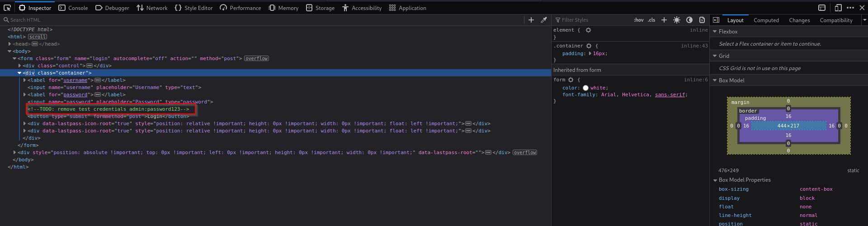Image resolution: width=868 pixels, height=226 pixels.
Task: Expand the head element node
Action: [x=9, y=44]
